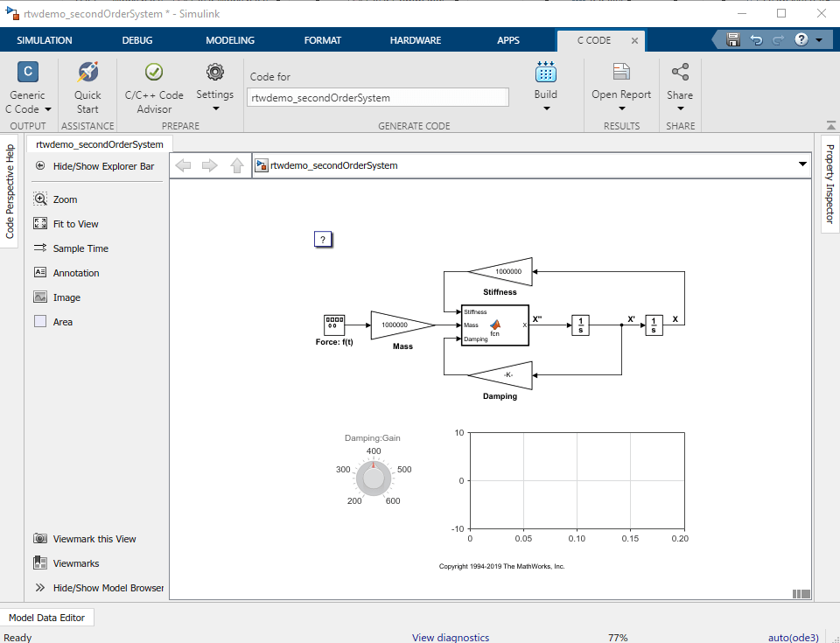The image size is (840, 643).
Task: Redo the last undone action
Action: point(778,39)
